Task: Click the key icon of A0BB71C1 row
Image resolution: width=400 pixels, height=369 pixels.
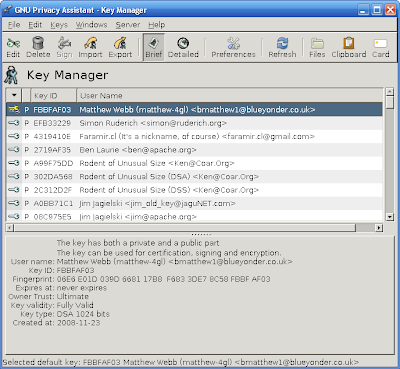Action: [14, 203]
